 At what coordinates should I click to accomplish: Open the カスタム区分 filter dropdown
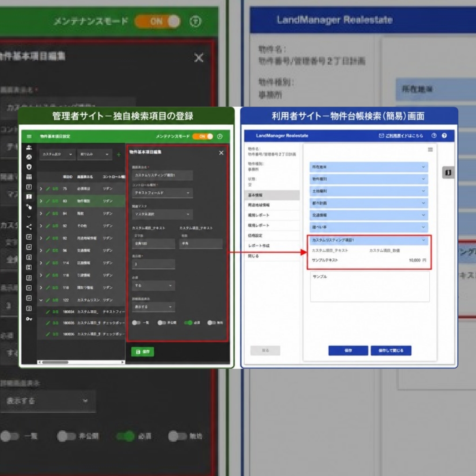coord(57,155)
